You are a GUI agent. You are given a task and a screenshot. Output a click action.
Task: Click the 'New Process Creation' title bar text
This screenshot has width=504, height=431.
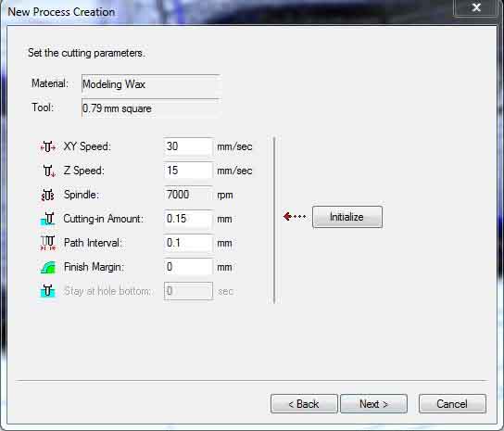tap(61, 12)
